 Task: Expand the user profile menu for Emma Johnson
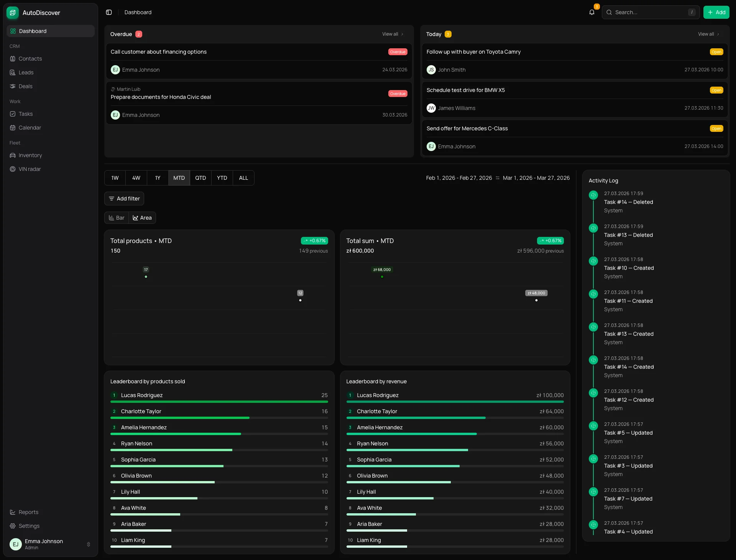(x=50, y=545)
